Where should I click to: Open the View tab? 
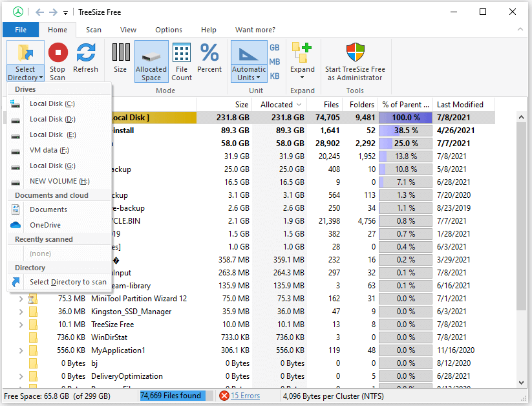(x=128, y=30)
